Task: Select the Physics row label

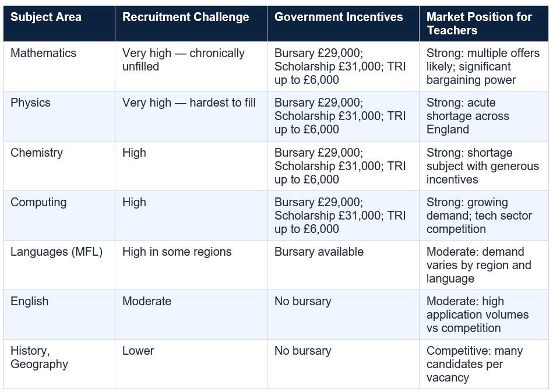Action: pos(59,116)
